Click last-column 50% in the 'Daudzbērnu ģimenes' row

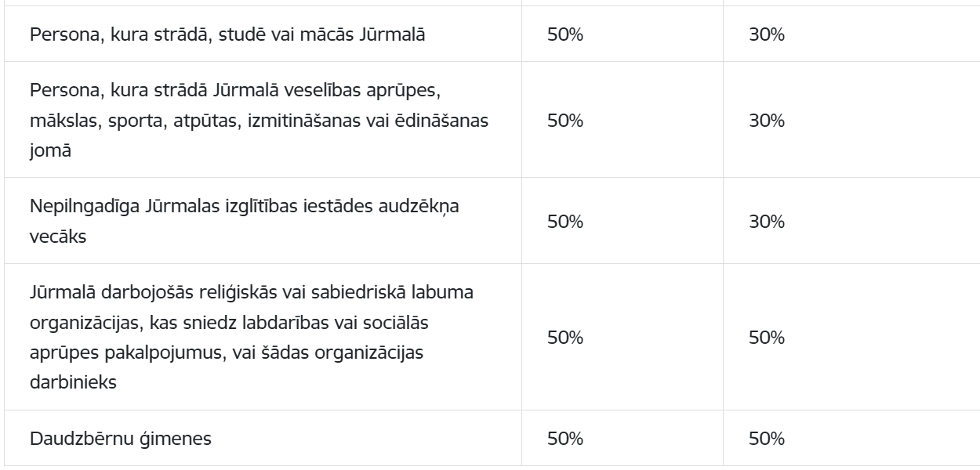click(767, 439)
